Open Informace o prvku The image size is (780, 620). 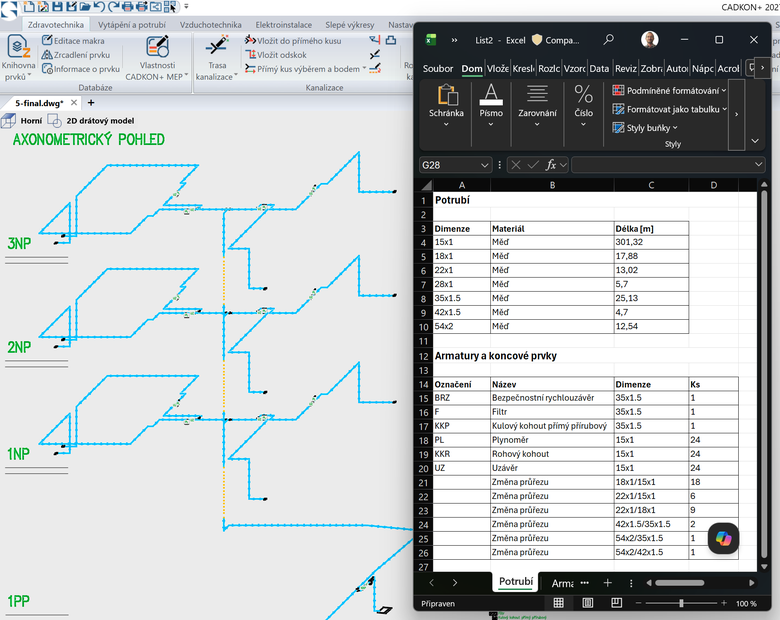[81, 69]
